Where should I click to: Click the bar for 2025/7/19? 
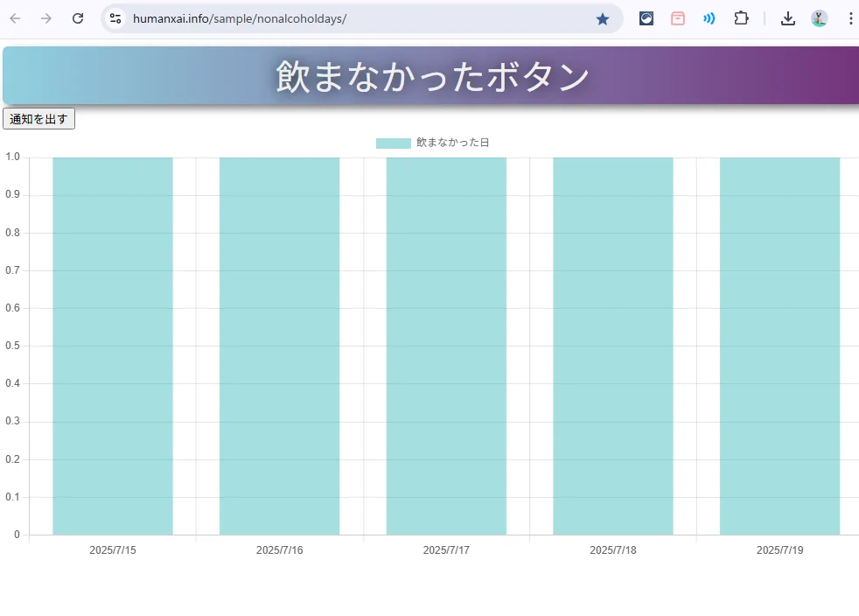click(x=779, y=346)
